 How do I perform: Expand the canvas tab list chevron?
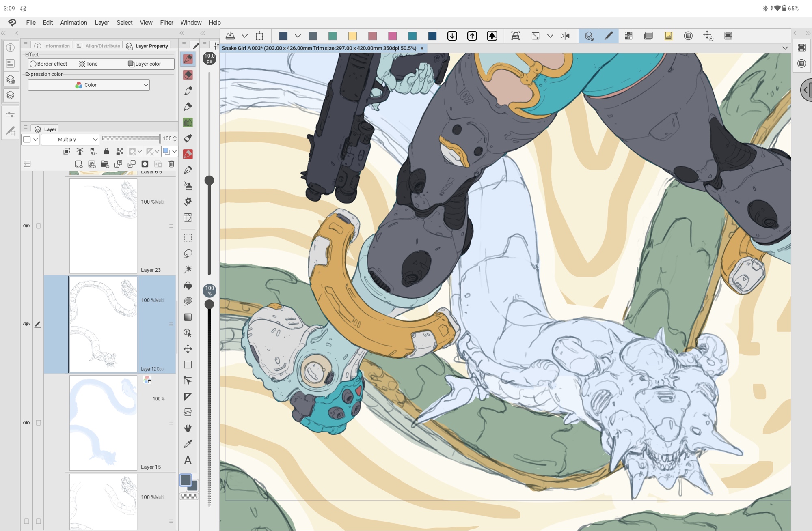(785, 48)
